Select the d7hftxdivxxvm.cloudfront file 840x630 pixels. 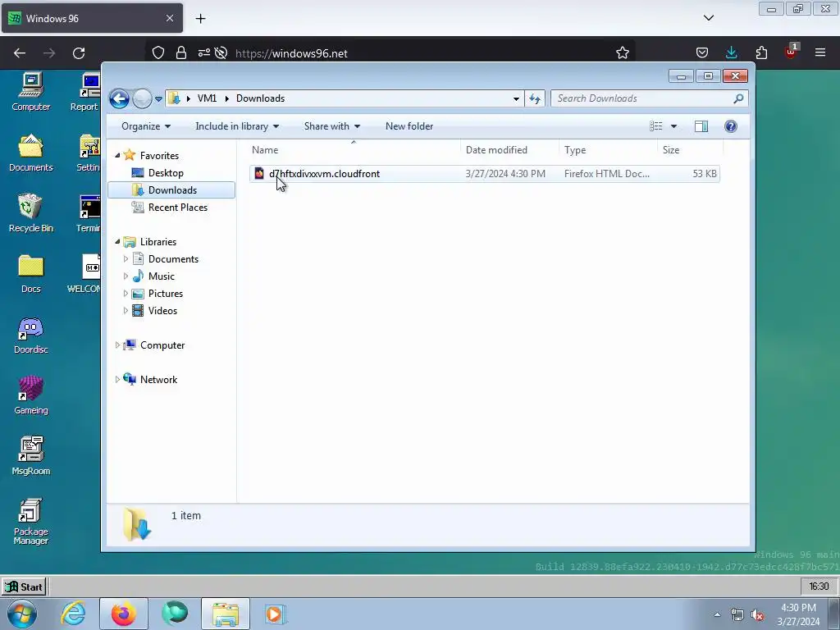(484, 174)
